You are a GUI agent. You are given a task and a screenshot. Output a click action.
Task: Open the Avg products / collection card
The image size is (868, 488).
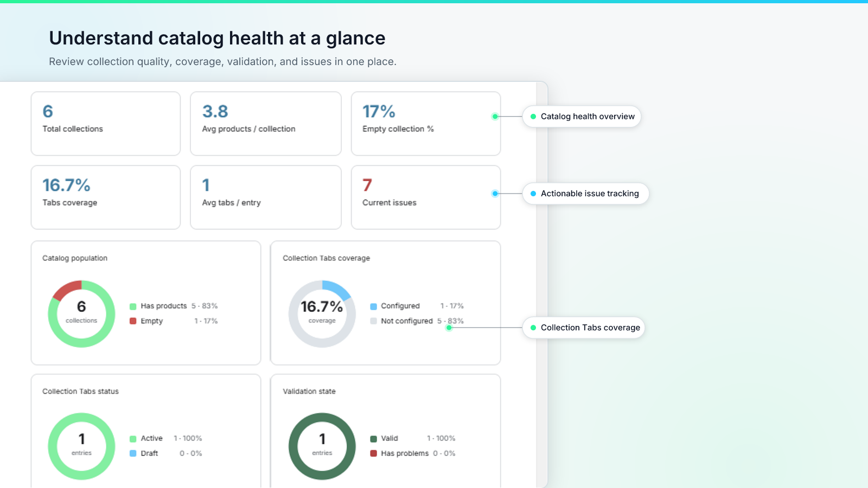(x=266, y=124)
